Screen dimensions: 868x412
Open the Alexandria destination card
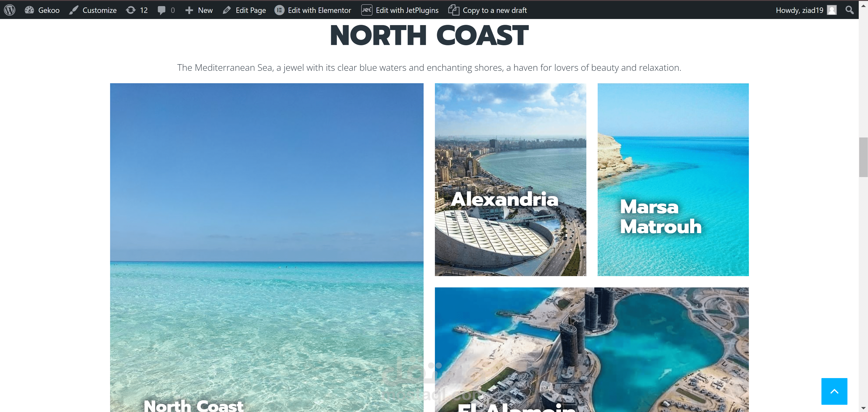tap(510, 180)
